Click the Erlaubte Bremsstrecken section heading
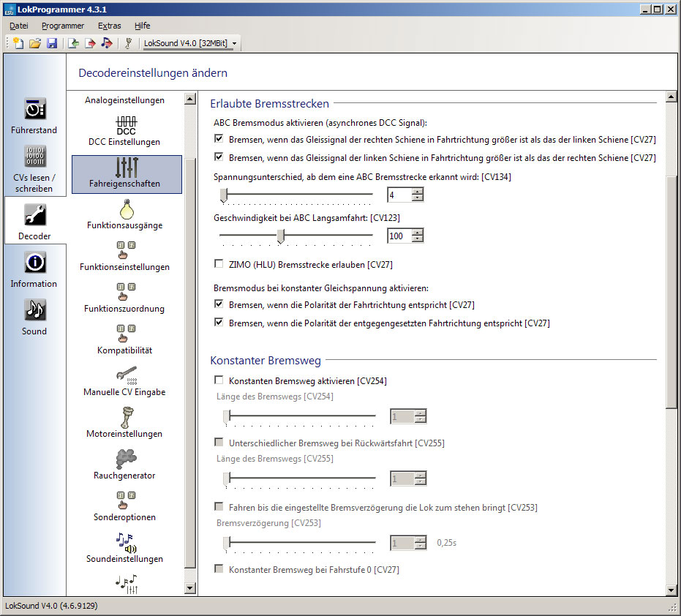 [270, 104]
